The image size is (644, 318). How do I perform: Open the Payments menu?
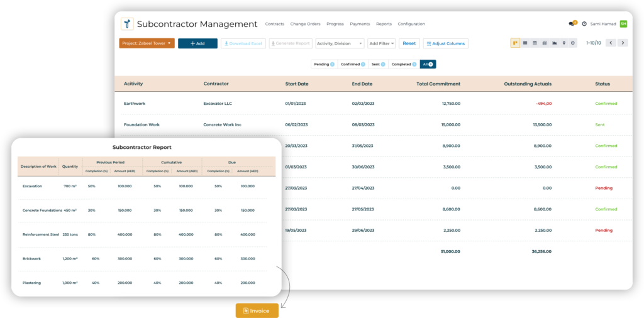[360, 24]
